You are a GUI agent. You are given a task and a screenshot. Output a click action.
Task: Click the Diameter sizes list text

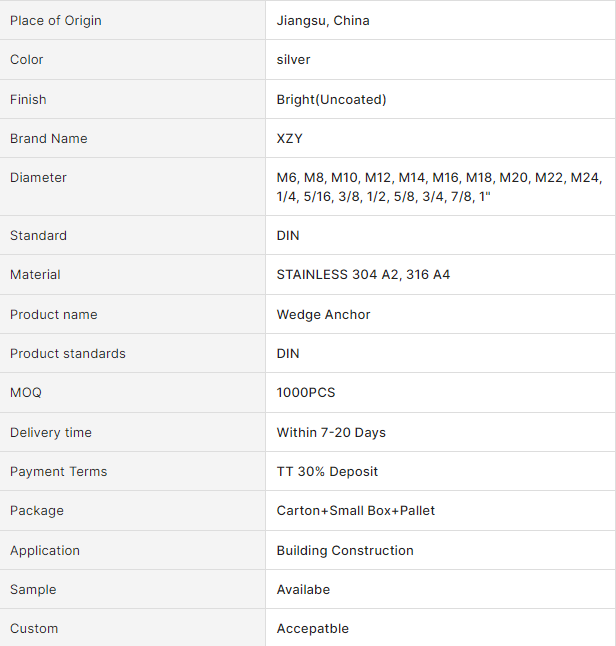439,187
